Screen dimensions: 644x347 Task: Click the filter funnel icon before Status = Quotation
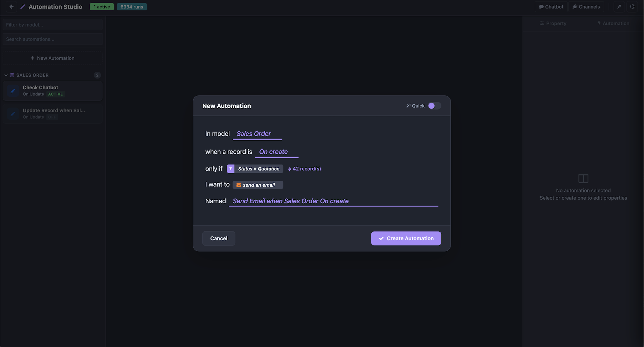point(231,168)
